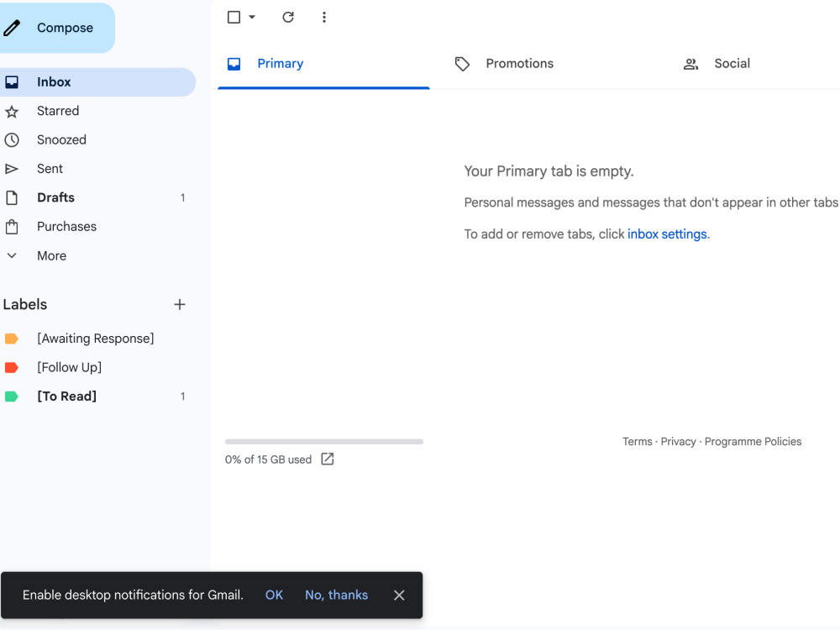This screenshot has width=840, height=630.
Task: Open the Snoozed folder
Action: 97,139
